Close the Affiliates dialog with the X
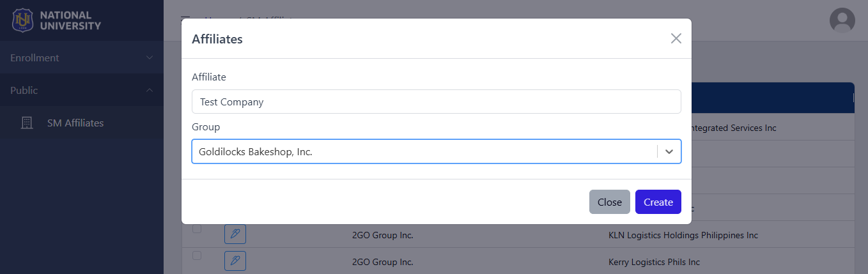868x274 pixels. tap(676, 38)
